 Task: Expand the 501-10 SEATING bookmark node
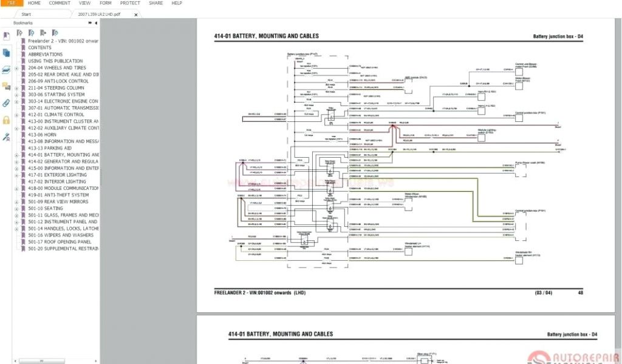(x=17, y=208)
